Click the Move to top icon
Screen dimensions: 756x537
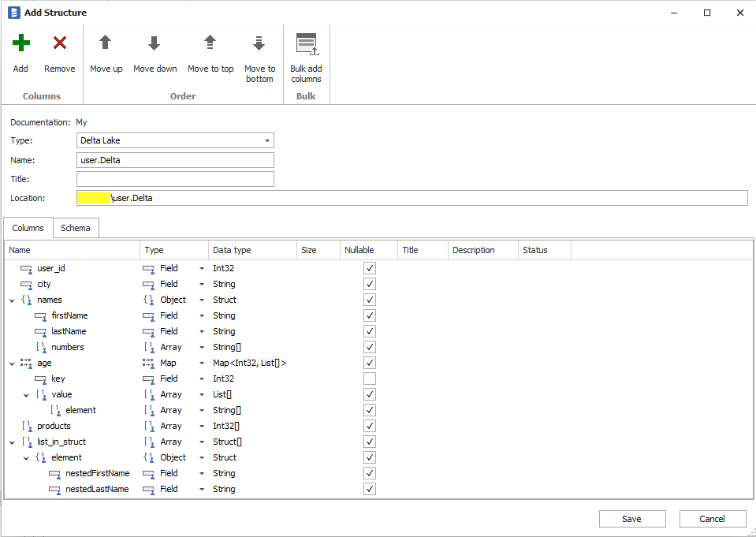[210, 43]
